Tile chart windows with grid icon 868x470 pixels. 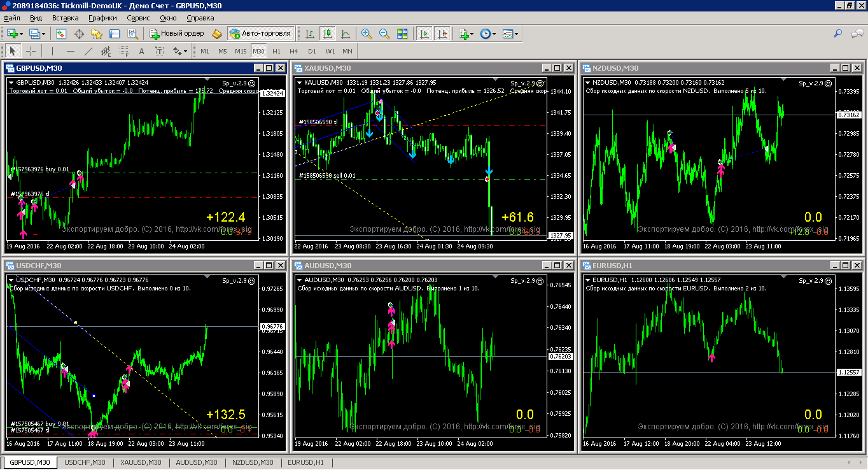(402, 34)
